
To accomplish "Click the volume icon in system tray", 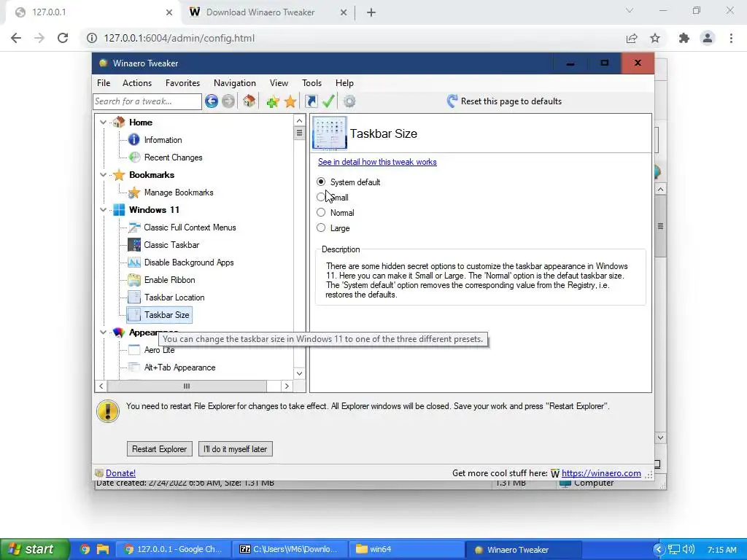I will click(689, 550).
